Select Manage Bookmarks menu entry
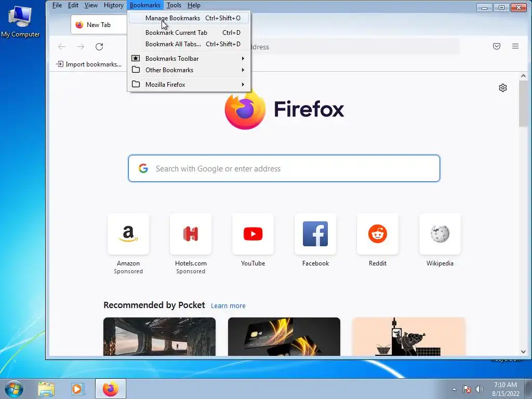The width and height of the screenshot is (532, 399). 189,18
